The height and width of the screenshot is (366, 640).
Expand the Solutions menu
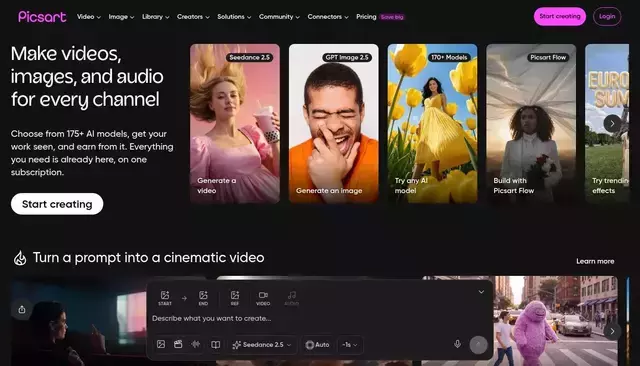click(x=234, y=17)
